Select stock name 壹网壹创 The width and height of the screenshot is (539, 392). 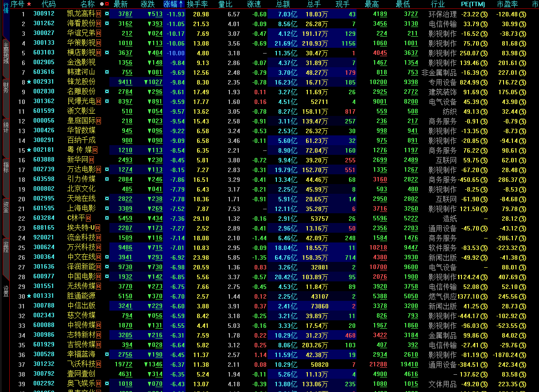point(81,374)
